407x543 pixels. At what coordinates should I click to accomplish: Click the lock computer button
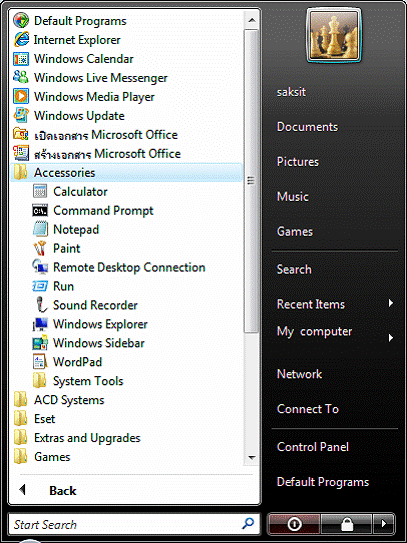[346, 524]
